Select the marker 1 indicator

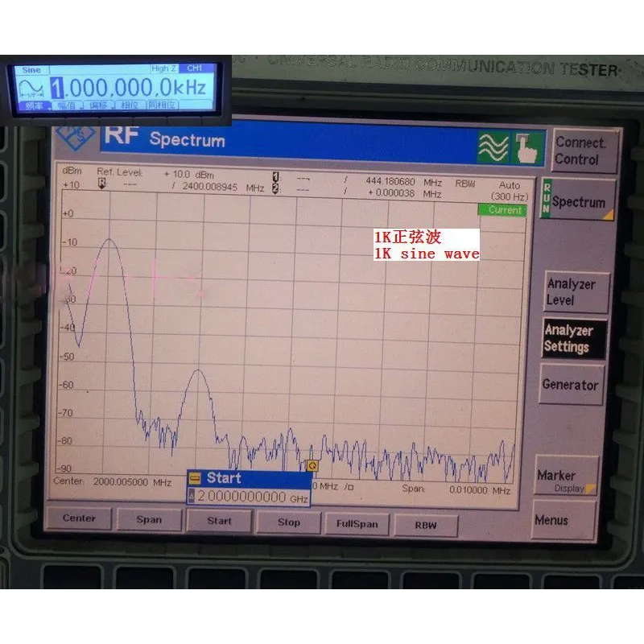(275, 177)
